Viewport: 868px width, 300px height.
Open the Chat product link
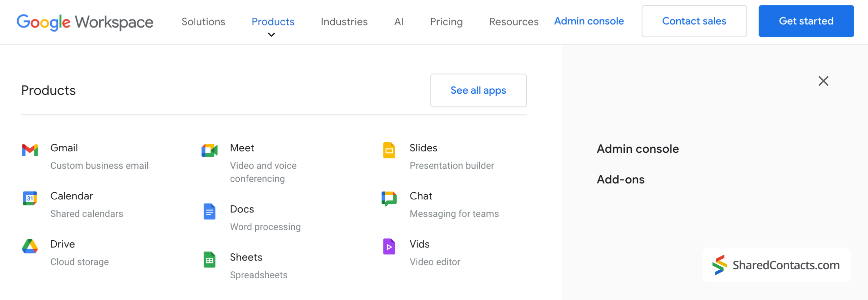click(421, 196)
